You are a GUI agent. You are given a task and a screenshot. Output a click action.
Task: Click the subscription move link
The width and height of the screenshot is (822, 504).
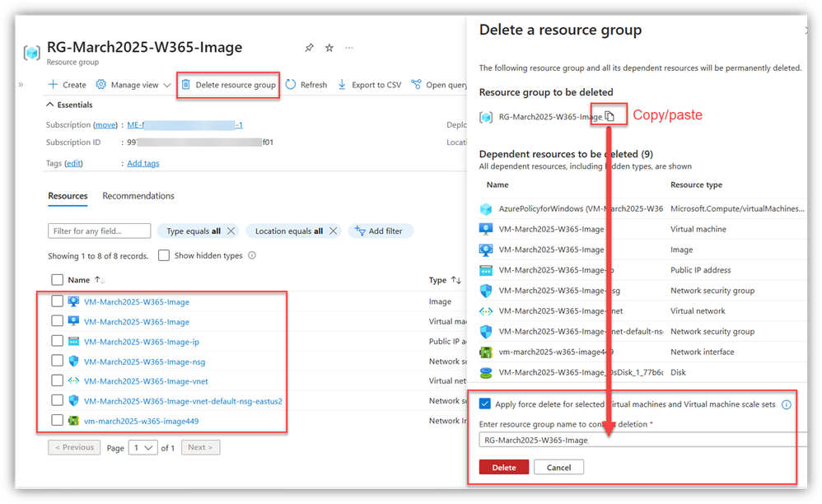(x=105, y=124)
